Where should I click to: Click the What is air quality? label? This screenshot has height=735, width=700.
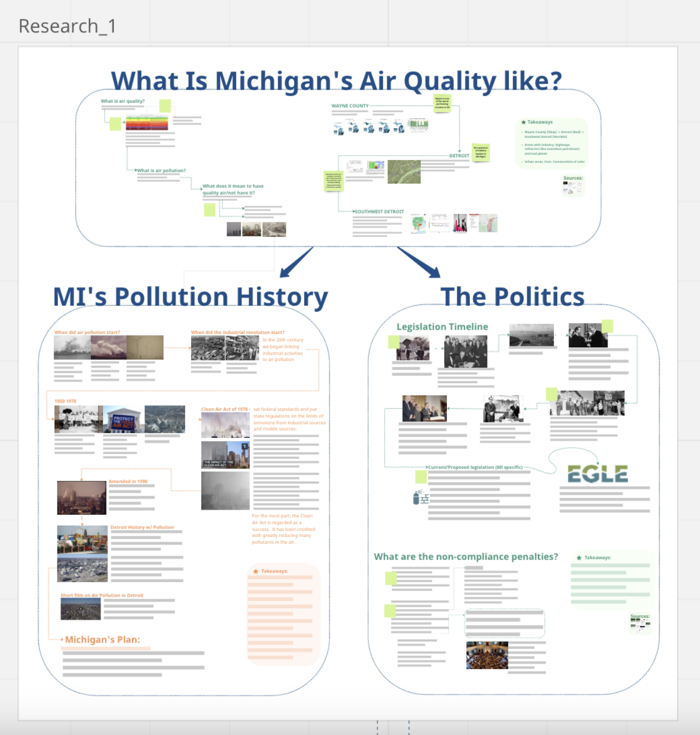[x=123, y=101]
